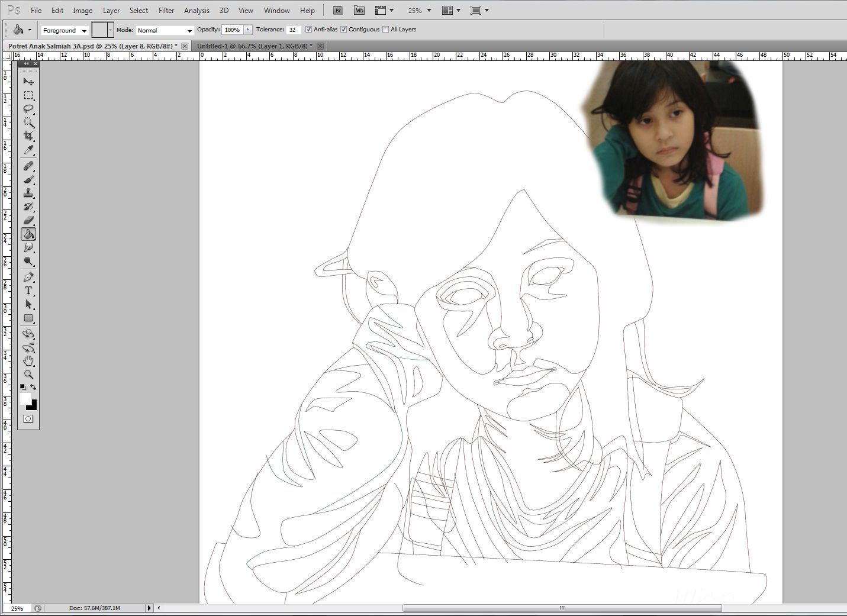Screen dimensions: 847x616
Task: Select the Lasso tool
Action: click(28, 109)
